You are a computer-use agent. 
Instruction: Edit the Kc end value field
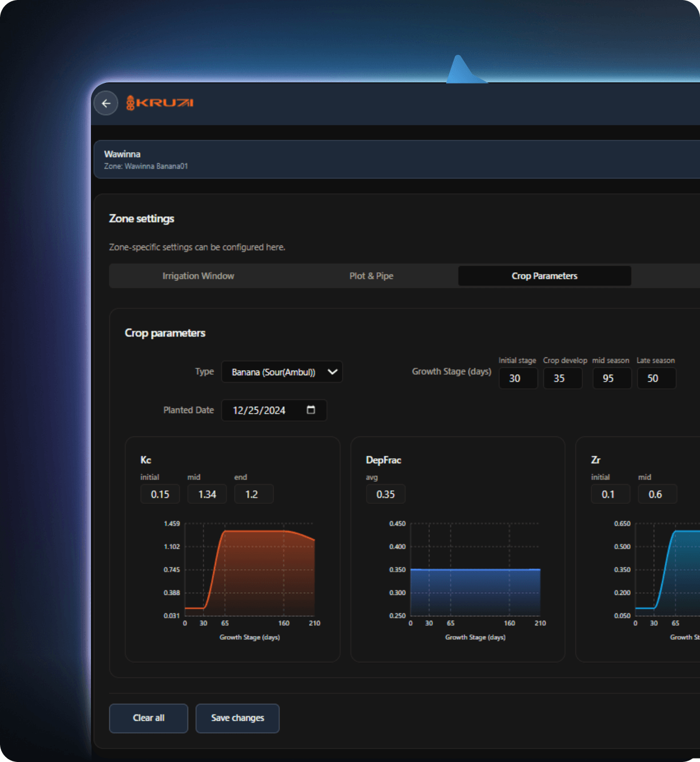(254, 494)
